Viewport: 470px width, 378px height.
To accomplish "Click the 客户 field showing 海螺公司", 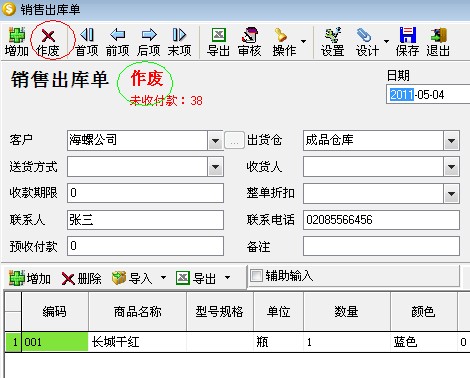I will [137, 140].
